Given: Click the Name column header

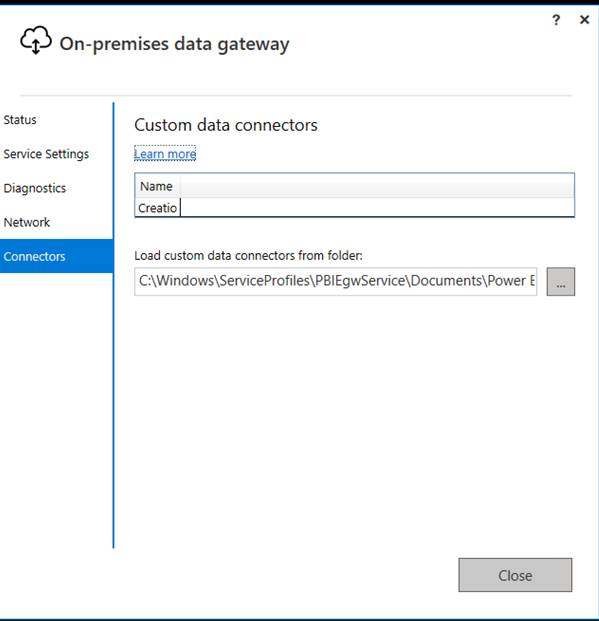Looking at the screenshot, I should tap(157, 186).
